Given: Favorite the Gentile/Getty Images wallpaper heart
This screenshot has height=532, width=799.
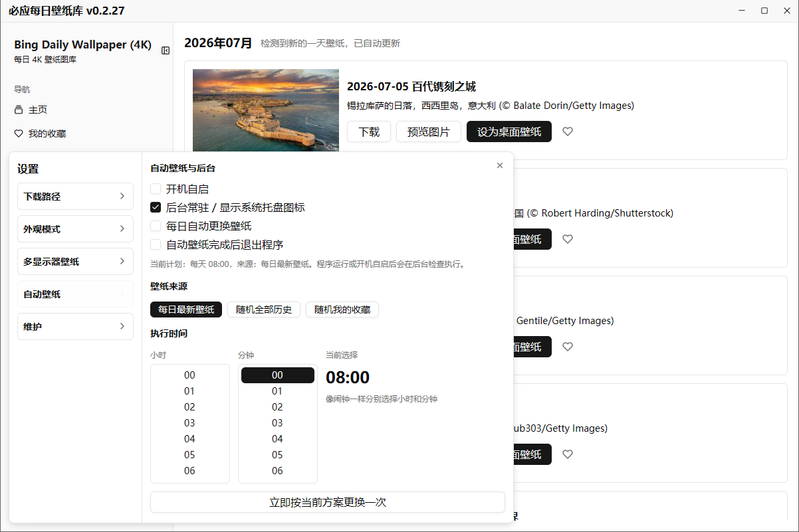Looking at the screenshot, I should (x=567, y=347).
